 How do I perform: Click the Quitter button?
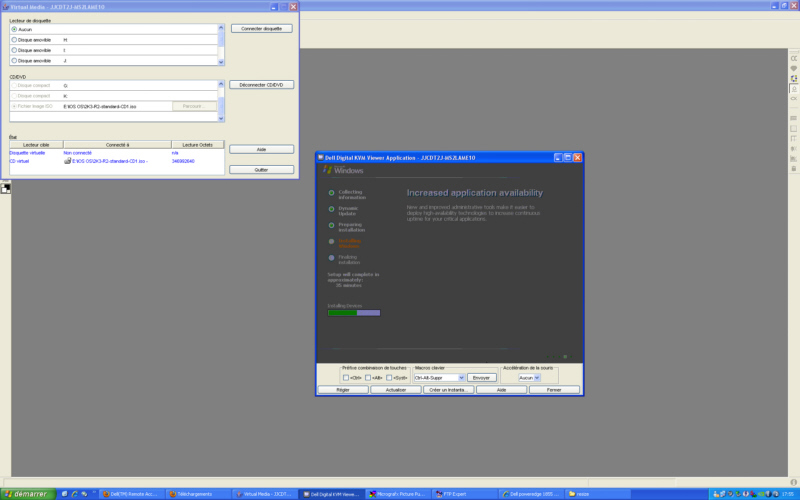pyautogui.click(x=261, y=169)
